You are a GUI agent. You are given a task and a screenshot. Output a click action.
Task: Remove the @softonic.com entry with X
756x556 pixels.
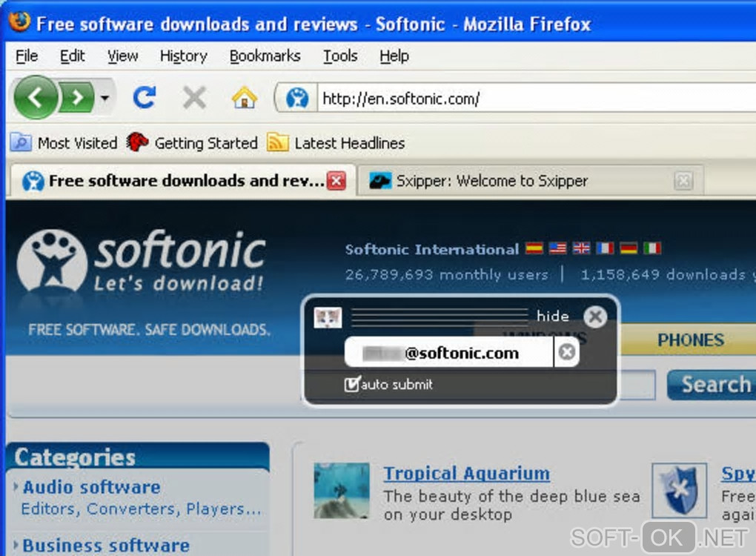tap(566, 352)
